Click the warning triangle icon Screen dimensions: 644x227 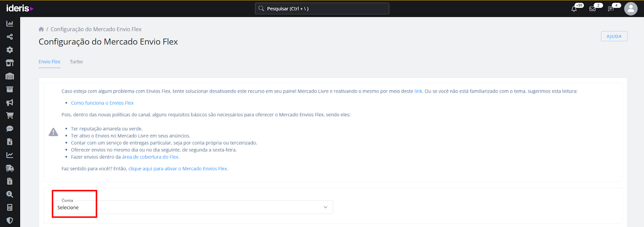pos(53,132)
